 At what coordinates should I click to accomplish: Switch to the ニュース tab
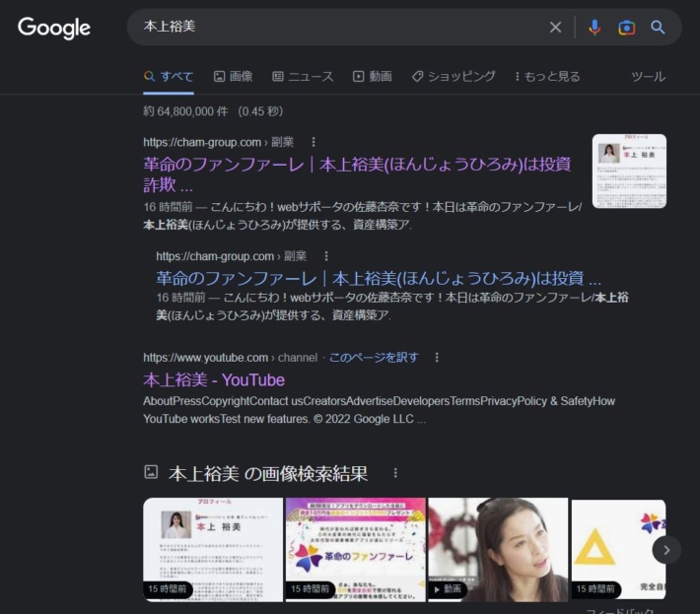303,76
